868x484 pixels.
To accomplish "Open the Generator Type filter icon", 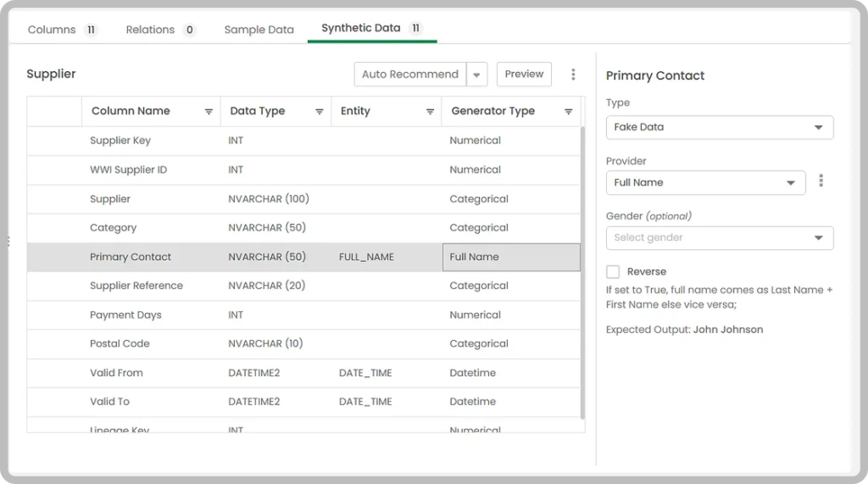I will tap(568, 111).
